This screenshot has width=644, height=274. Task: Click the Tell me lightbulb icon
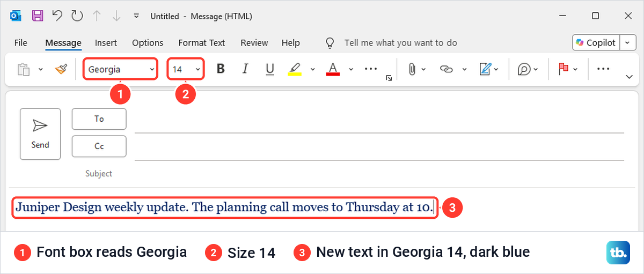(331, 43)
